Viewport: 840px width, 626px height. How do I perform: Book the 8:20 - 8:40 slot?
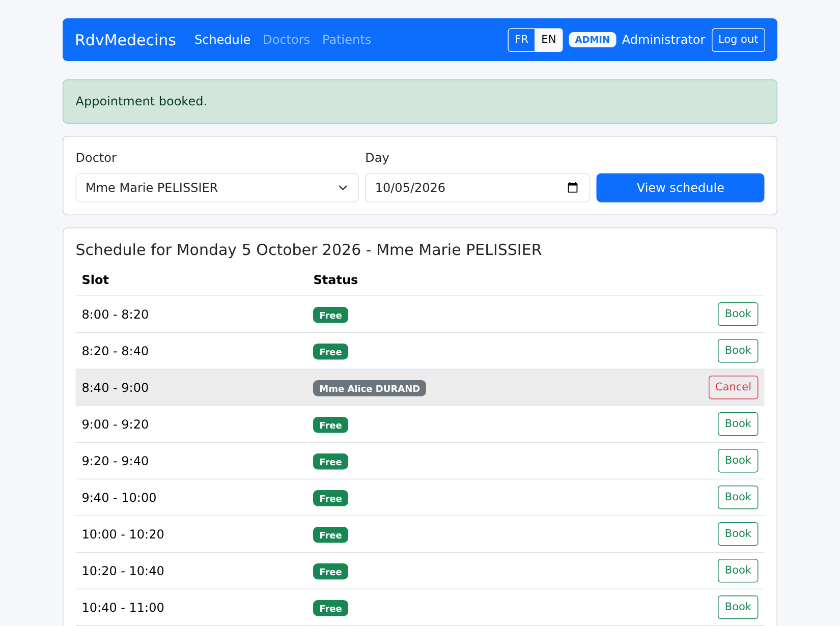pos(738,351)
